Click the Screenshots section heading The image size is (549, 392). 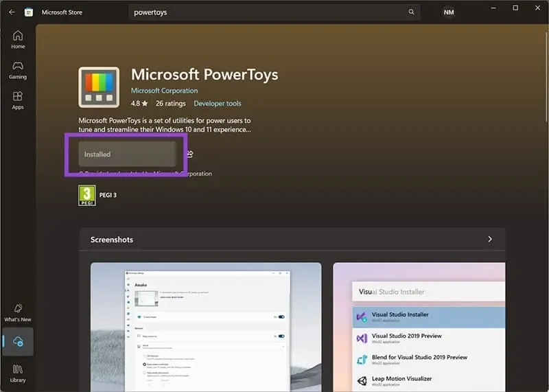point(112,240)
